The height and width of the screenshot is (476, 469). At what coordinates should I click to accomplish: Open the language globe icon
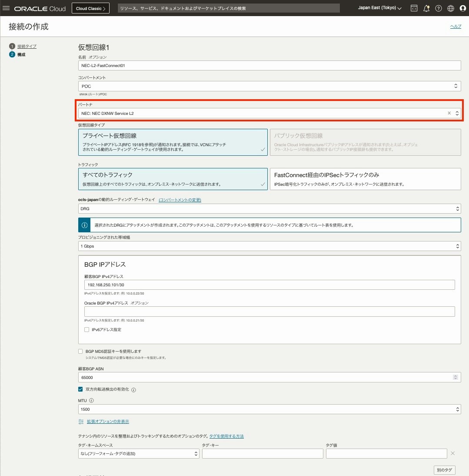click(451, 8)
